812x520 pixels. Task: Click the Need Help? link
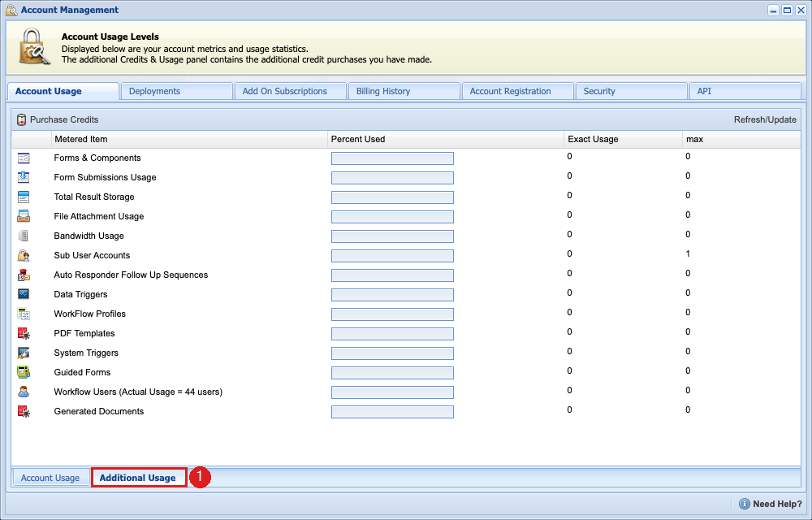(777, 504)
